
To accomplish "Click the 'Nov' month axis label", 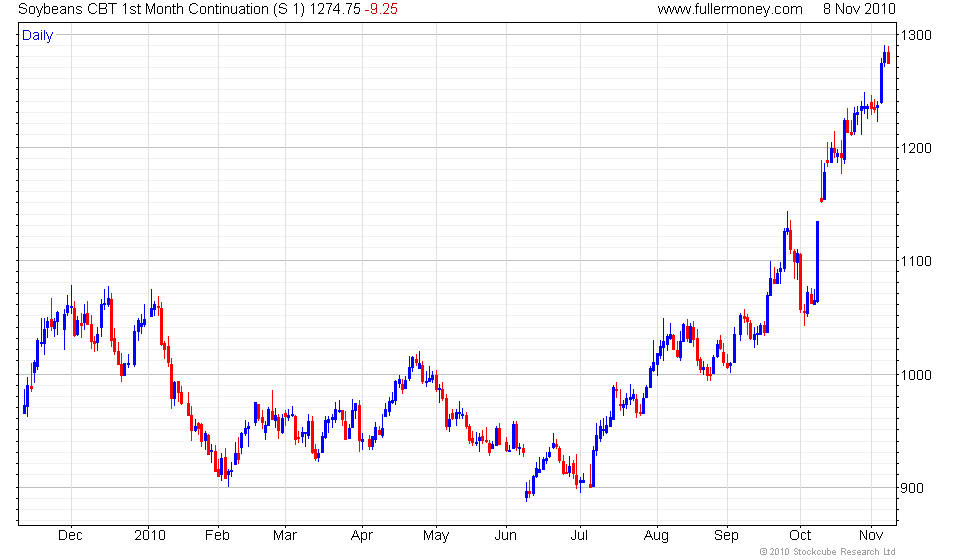I will pyautogui.click(x=871, y=536).
